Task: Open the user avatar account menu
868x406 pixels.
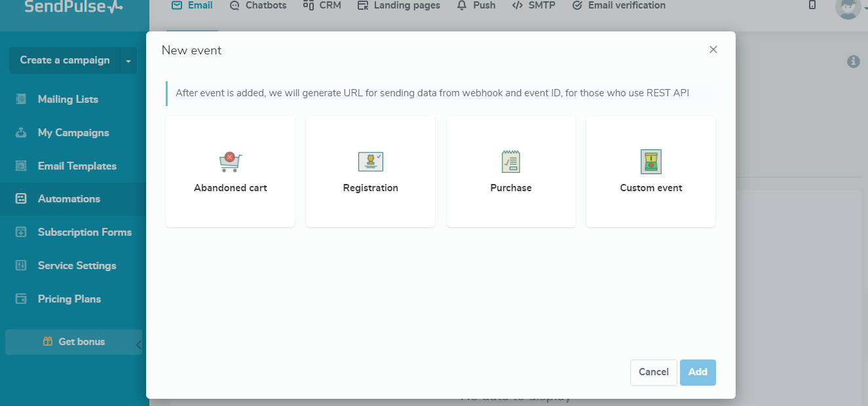Action: (x=848, y=7)
